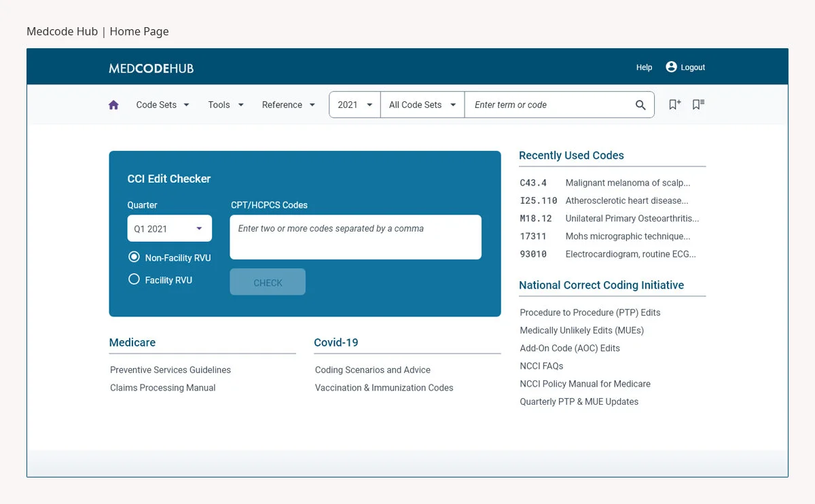Click the Mohs micrographic technique description
The image size is (815, 504).
(628, 236)
